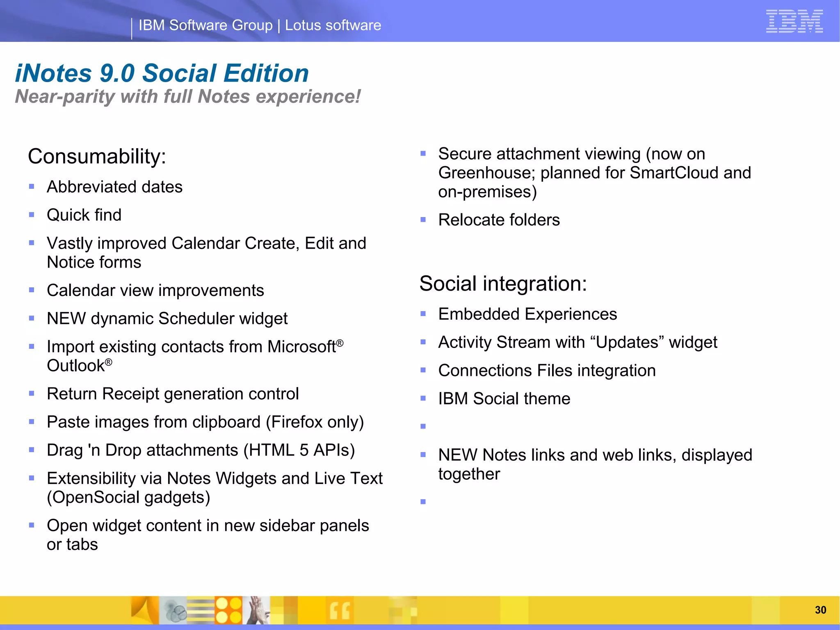Click the IBM logo in the header
This screenshot has width=840, height=630.
[794, 21]
